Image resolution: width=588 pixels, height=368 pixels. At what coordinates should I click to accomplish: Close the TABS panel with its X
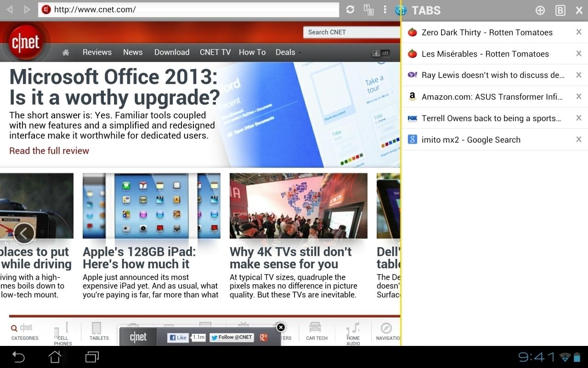tap(579, 10)
